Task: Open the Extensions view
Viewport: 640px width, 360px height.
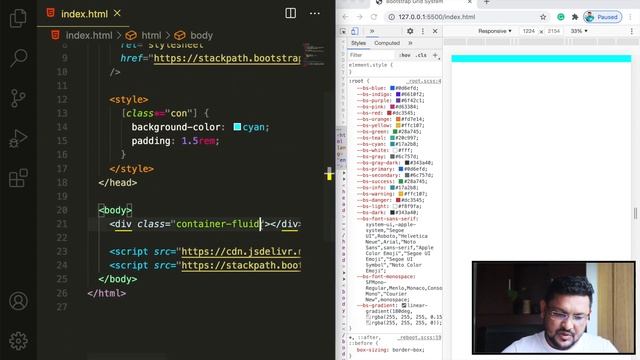Action: click(x=18, y=178)
